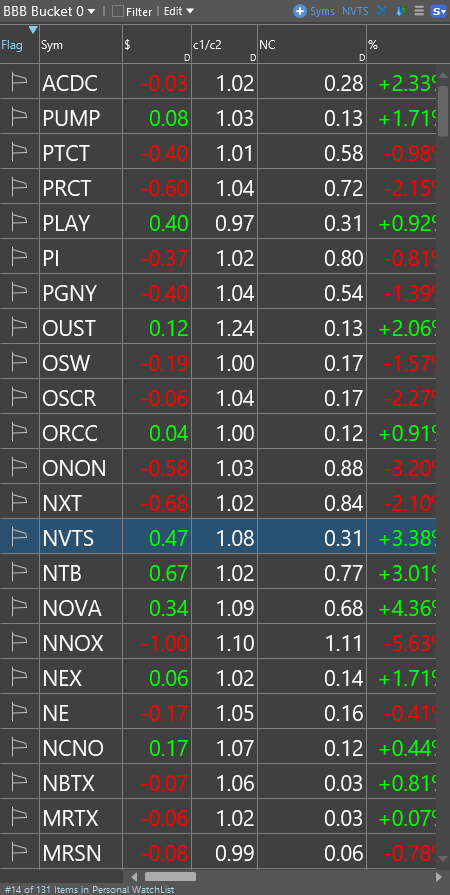This screenshot has width=450, height=895.
Task: Flag the PGNY row
Action: point(19,293)
